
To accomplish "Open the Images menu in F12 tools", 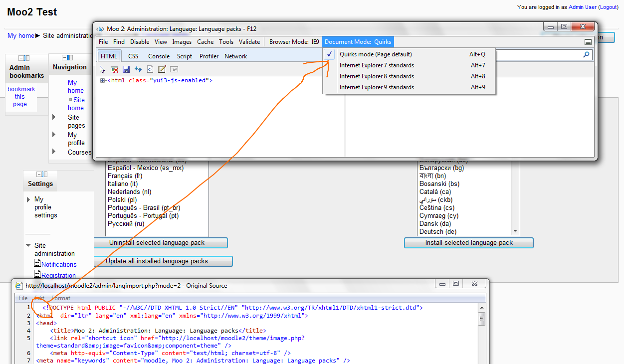I will (182, 42).
